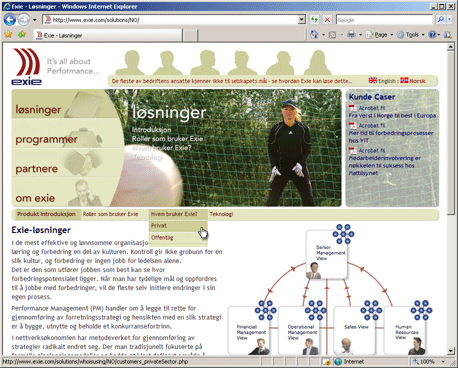Open Mer tid til forbedringsprosesser hos YIT link
The image size is (458, 368).
[x=391, y=137]
